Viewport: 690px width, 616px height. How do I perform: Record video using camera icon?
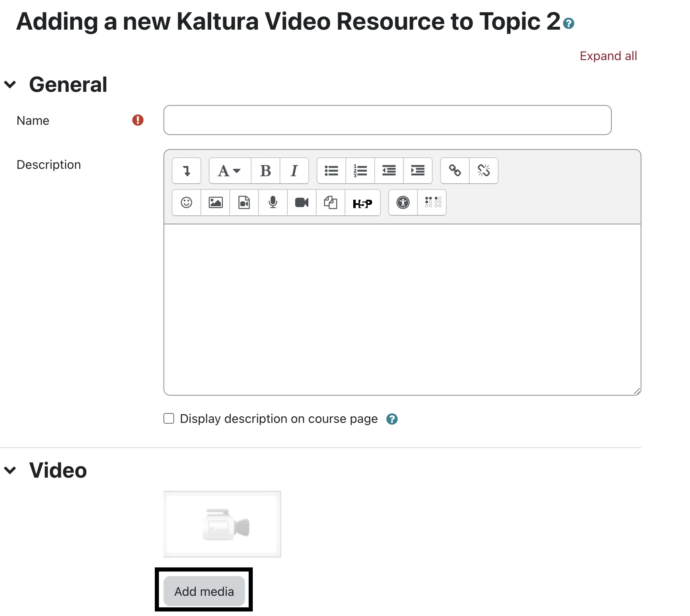302,203
